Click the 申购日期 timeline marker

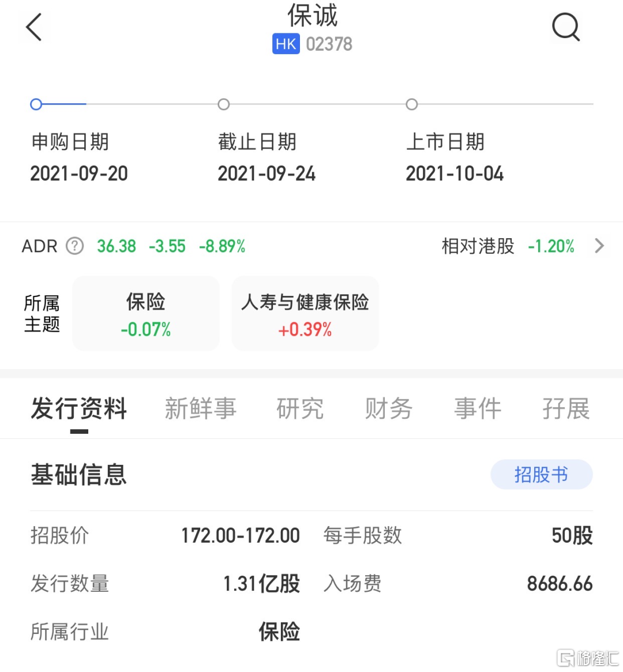pos(36,104)
